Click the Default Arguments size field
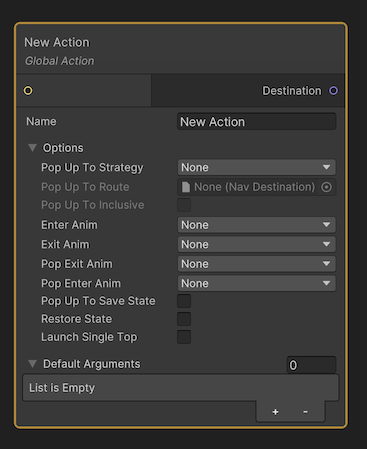The image size is (367, 449). coord(311,365)
